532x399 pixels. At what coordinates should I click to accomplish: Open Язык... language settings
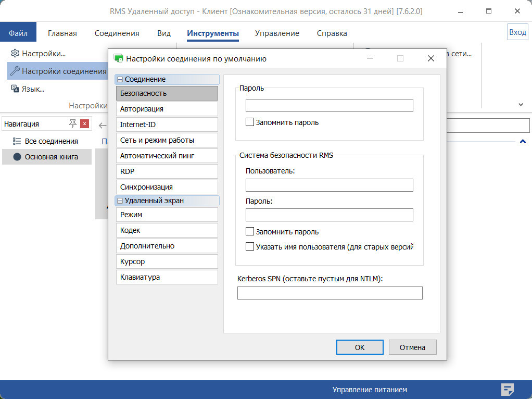[x=28, y=89]
